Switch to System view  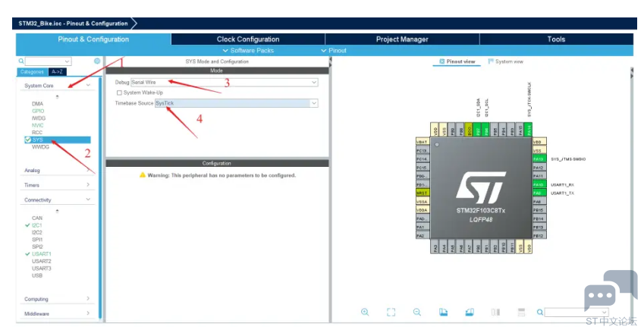click(506, 61)
